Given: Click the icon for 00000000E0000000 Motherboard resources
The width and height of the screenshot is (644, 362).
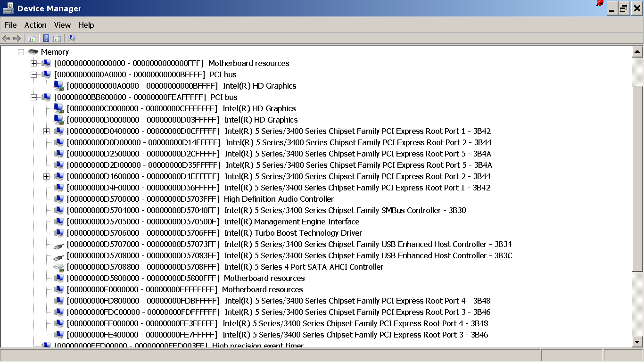Looking at the screenshot, I should pos(59,289).
